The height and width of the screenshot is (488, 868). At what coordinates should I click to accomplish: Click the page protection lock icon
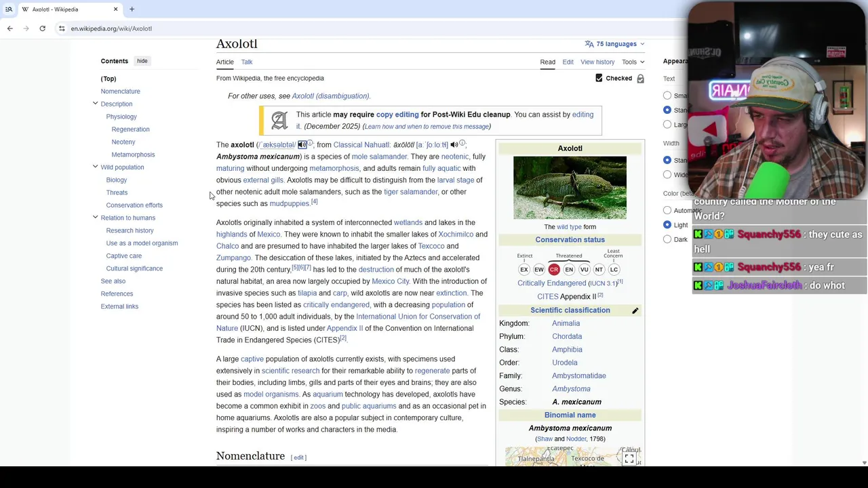point(640,79)
